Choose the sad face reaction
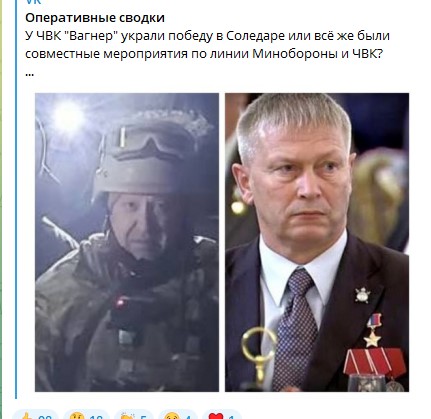Screen dimensions: 431x419 click(178, 415)
